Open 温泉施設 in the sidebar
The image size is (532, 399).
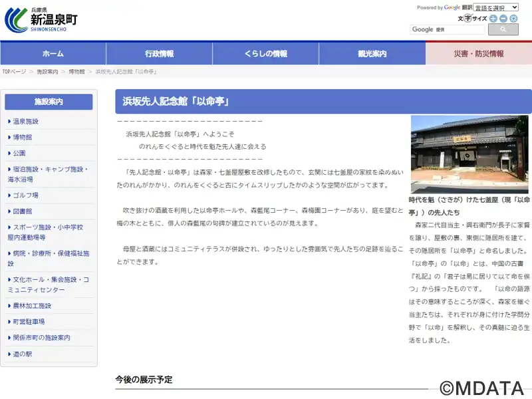coord(25,122)
